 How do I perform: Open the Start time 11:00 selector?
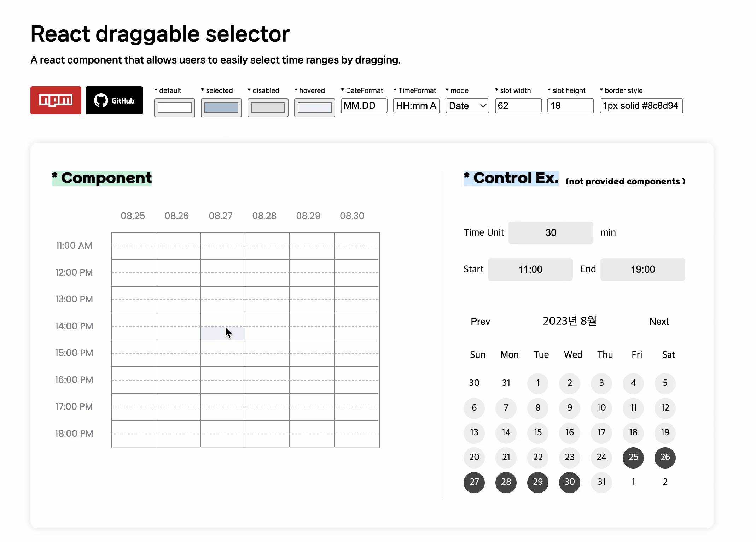click(530, 269)
